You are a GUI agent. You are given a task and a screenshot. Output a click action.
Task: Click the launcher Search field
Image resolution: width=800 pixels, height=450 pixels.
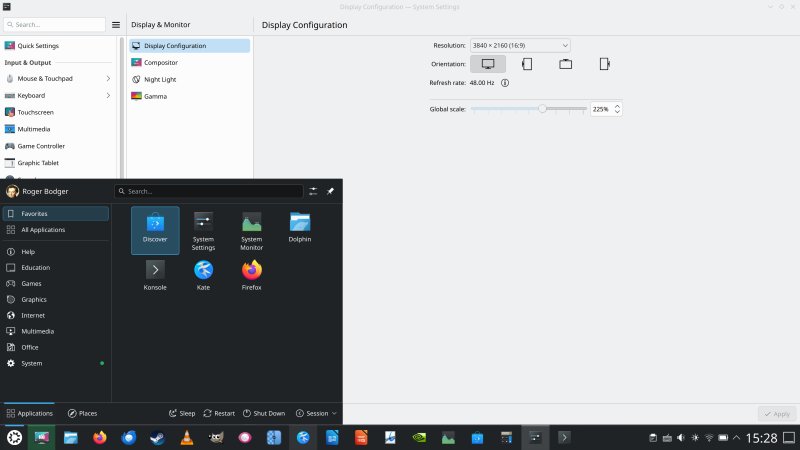[x=209, y=191]
